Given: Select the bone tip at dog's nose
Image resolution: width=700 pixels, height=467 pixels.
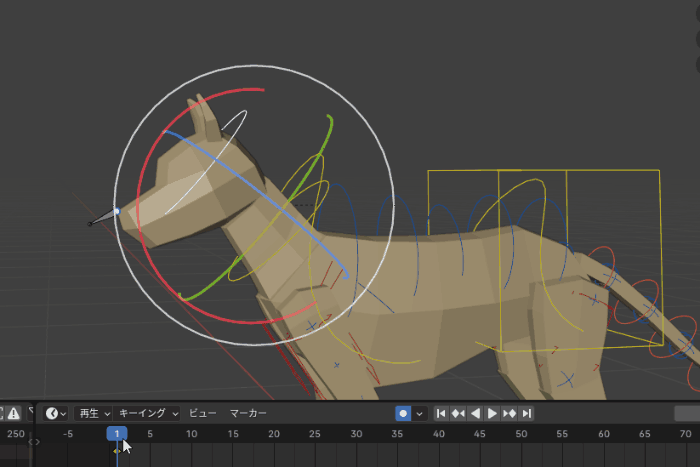Looking at the screenshot, I should tap(117, 211).
